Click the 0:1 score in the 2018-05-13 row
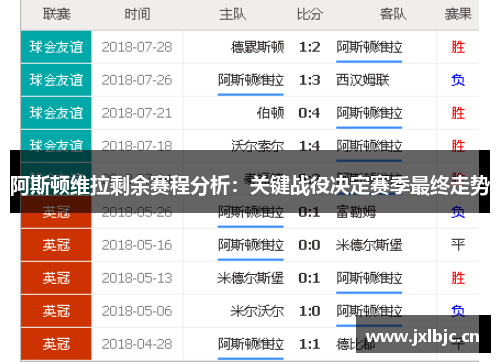 [x=309, y=278]
